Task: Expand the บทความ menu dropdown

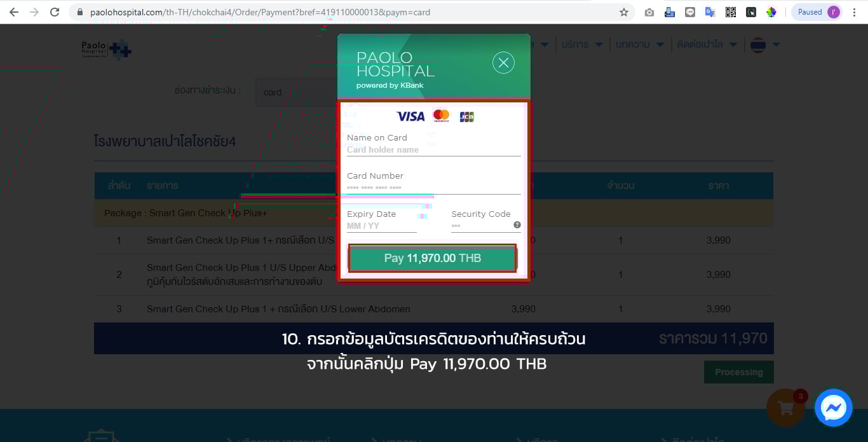Action: click(x=640, y=45)
